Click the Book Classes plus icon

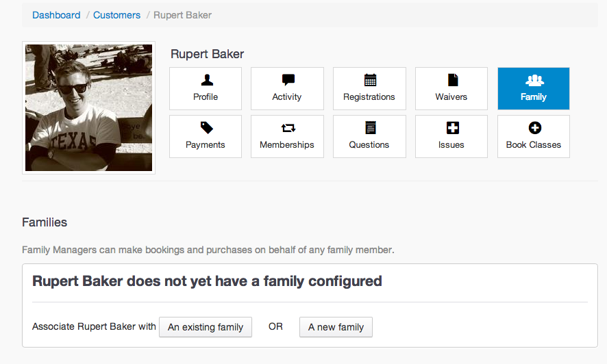pyautogui.click(x=534, y=127)
